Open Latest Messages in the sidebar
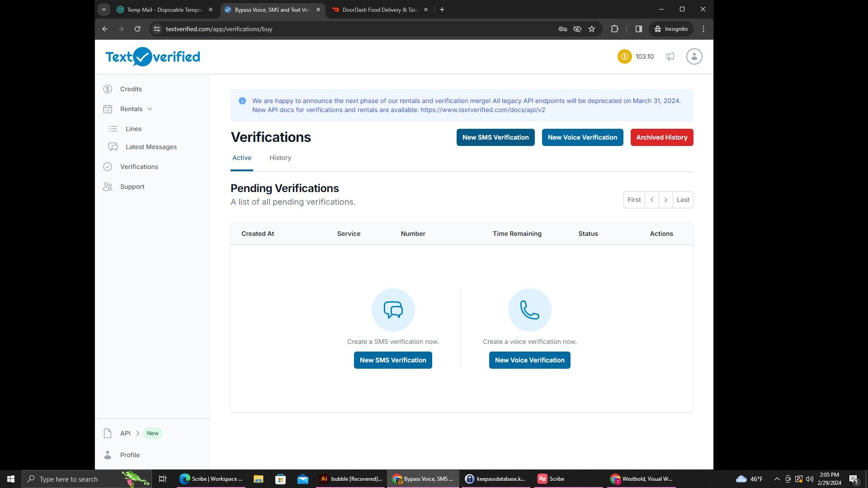Image resolution: width=868 pixels, height=488 pixels. click(151, 147)
